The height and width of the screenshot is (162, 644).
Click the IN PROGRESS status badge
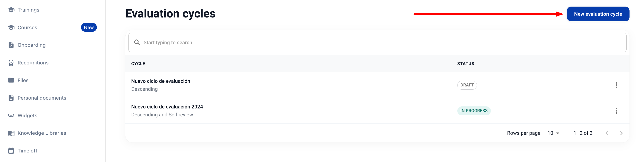tap(474, 111)
